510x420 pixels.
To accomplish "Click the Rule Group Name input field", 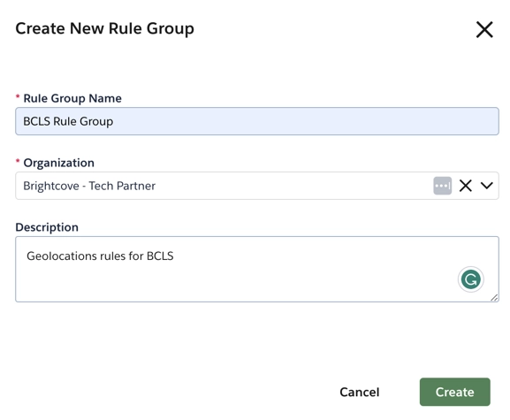I will pyautogui.click(x=257, y=121).
